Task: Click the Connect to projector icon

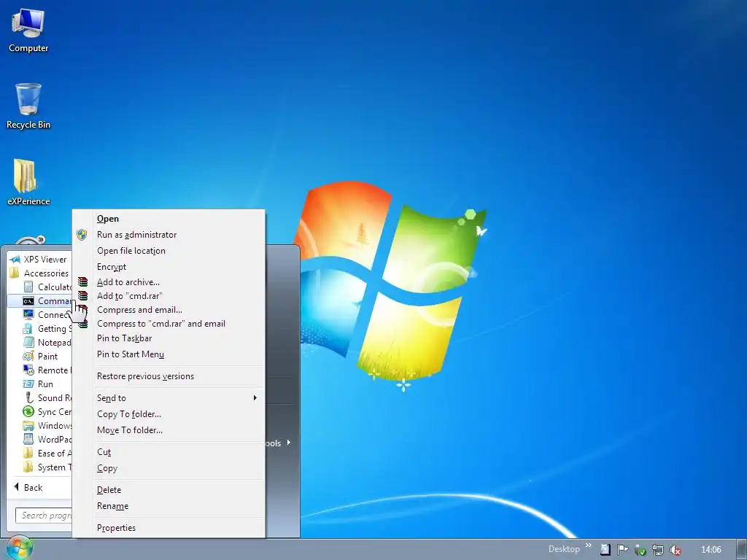Action: point(28,314)
